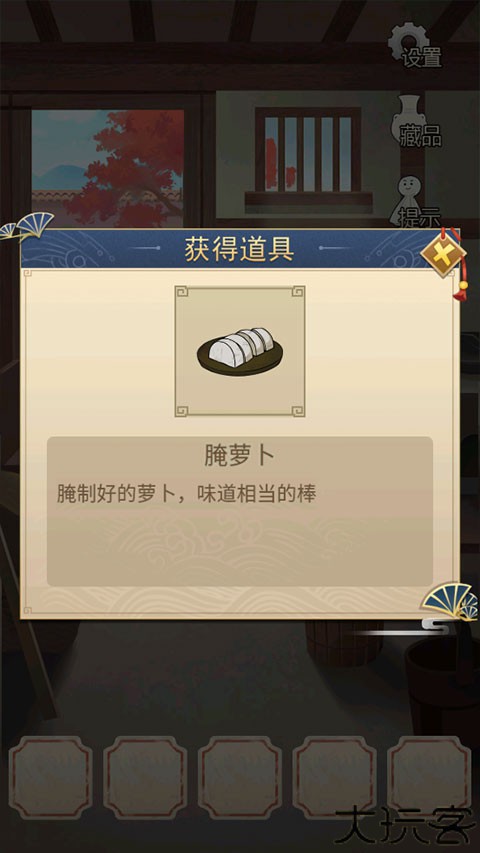The width and height of the screenshot is (480, 853).
Task: Click the 获得道具 title banner
Action: (x=239, y=249)
